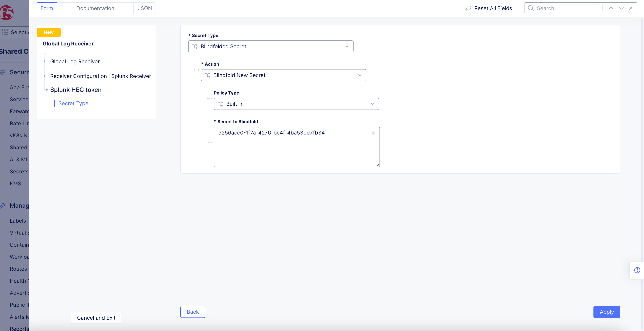The width and height of the screenshot is (644, 331).
Task: Open the Policy Type Built-in dropdown
Action: coord(296,104)
